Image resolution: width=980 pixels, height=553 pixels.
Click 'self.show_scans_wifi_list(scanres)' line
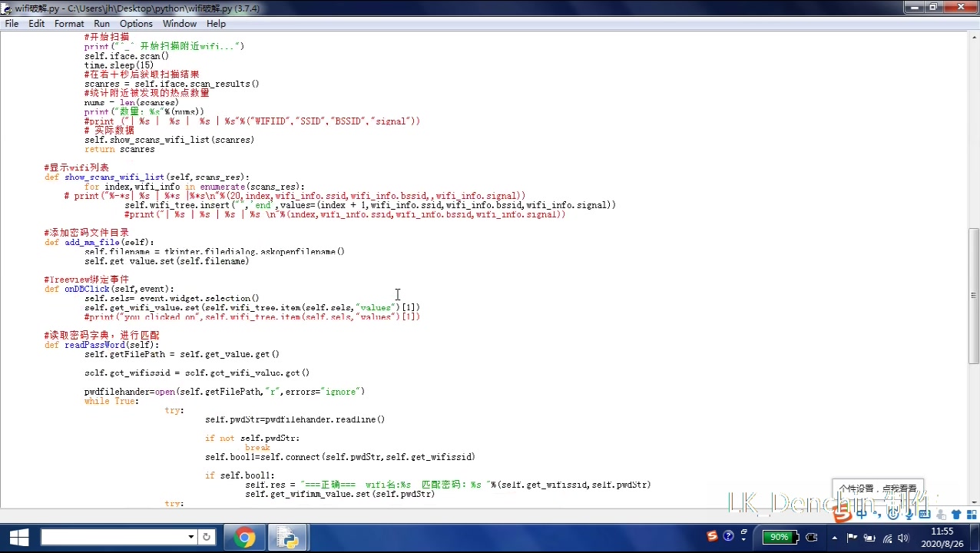point(169,140)
